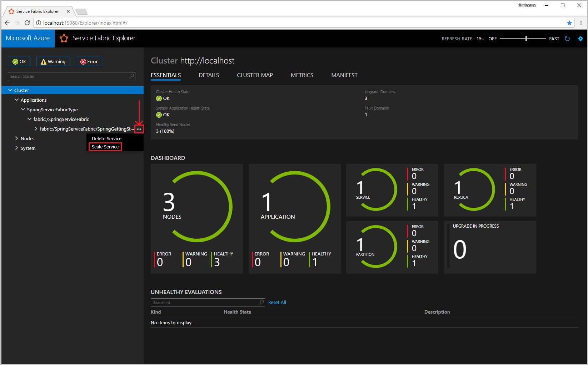
Task: Click the Service Fabric Explorer title
Action: point(104,38)
